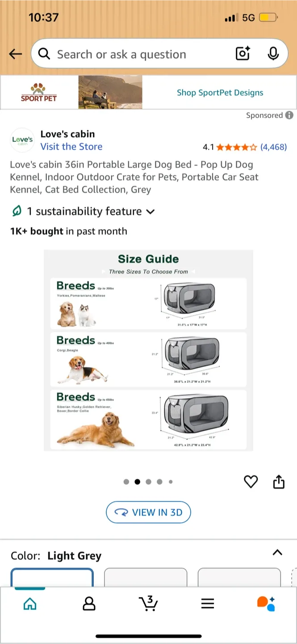Open the Rufus AI chat assistant icon
297x644 pixels.
267,603
